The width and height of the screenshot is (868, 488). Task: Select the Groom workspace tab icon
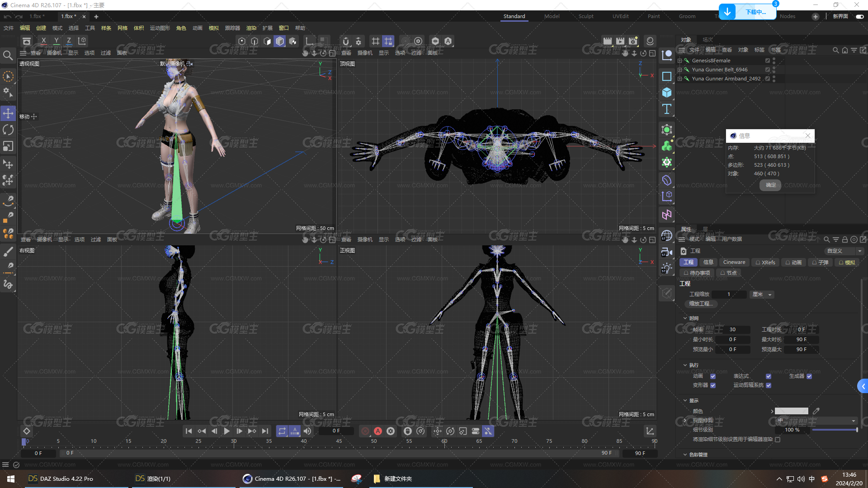tap(685, 16)
